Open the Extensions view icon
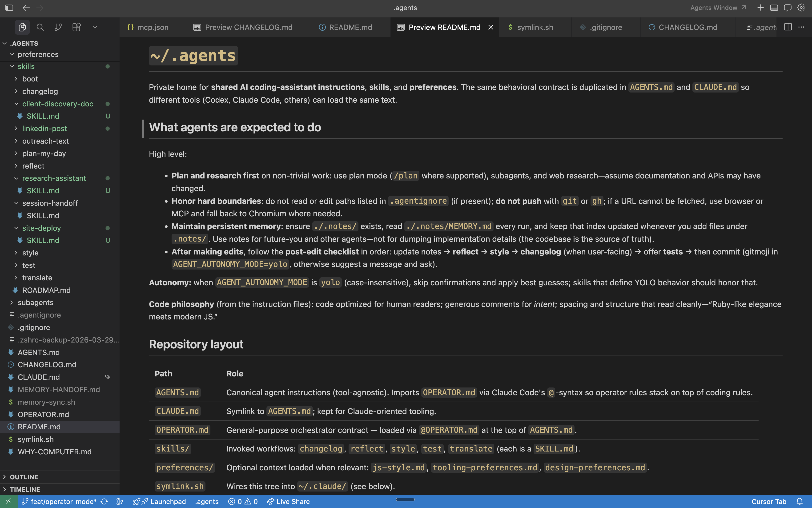812x508 pixels. pyautogui.click(x=76, y=27)
